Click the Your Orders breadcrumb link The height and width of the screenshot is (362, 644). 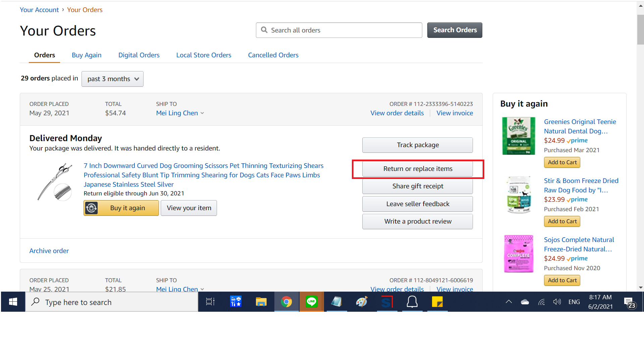coord(85,10)
